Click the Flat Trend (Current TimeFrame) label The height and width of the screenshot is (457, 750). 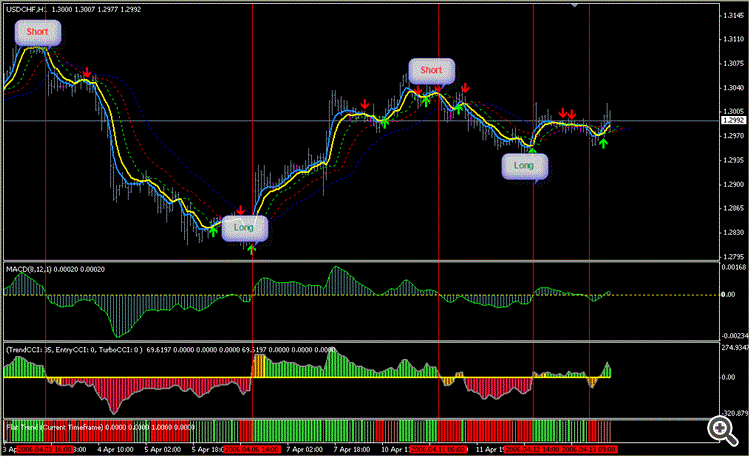click(x=55, y=427)
